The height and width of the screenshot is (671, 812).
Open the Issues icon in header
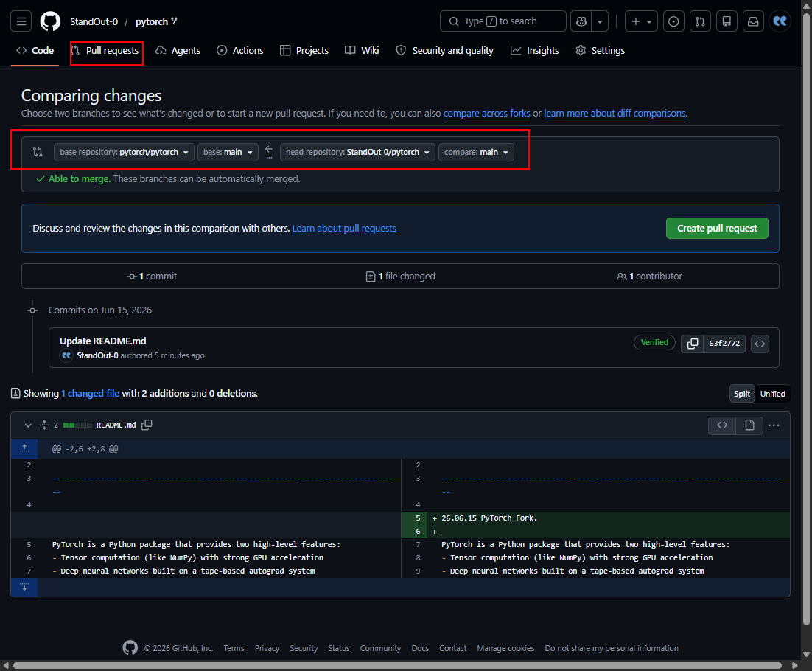(x=673, y=21)
